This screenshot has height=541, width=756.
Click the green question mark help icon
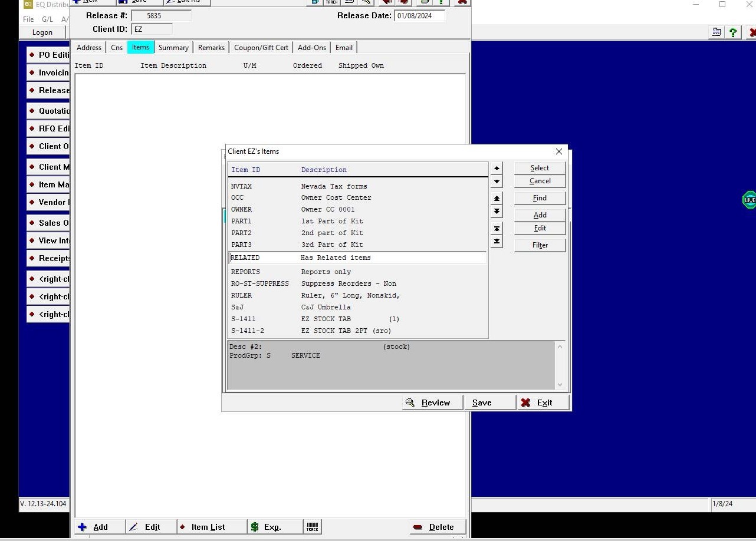coord(733,32)
